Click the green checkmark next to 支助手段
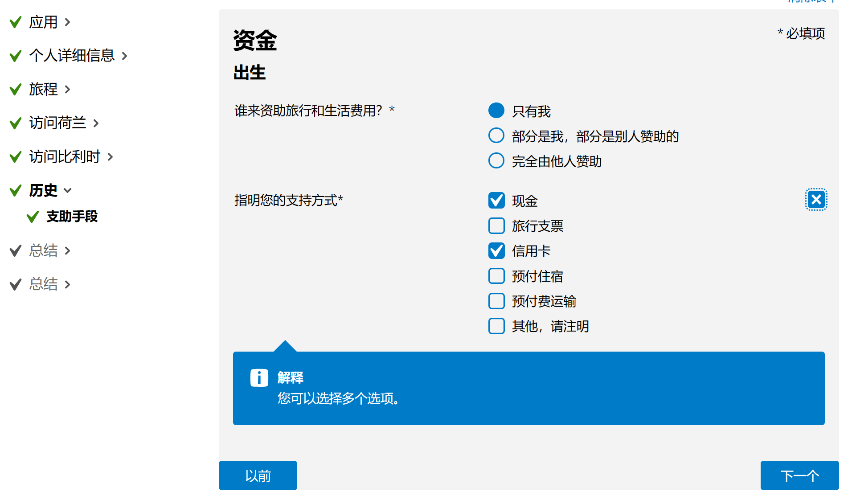The image size is (852, 504). 33,217
